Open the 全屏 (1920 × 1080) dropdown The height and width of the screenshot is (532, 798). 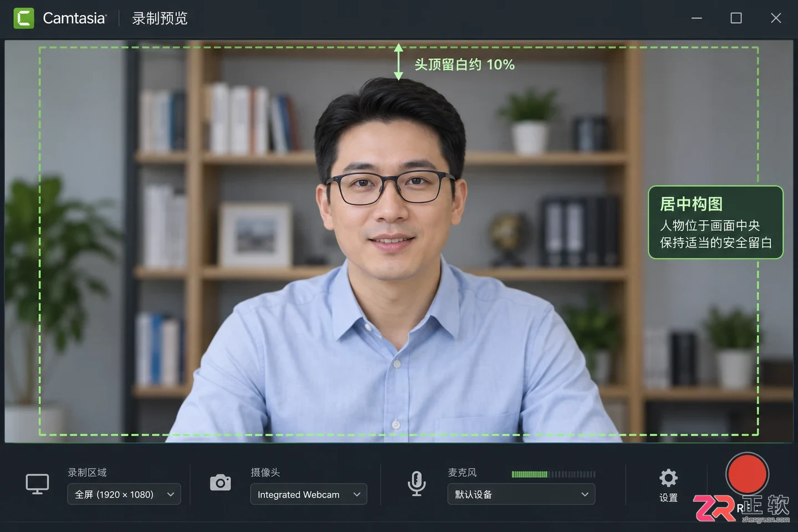tap(124, 494)
